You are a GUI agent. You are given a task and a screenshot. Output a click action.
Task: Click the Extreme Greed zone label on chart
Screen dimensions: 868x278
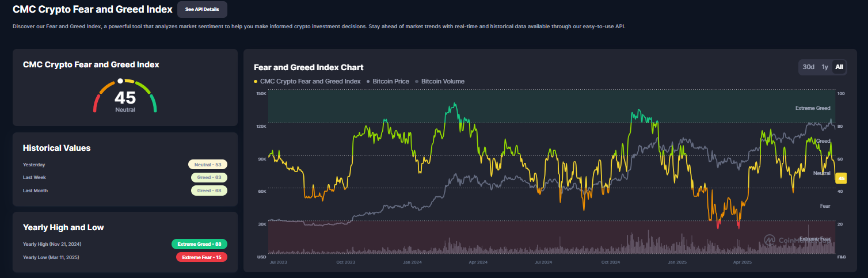tap(813, 108)
